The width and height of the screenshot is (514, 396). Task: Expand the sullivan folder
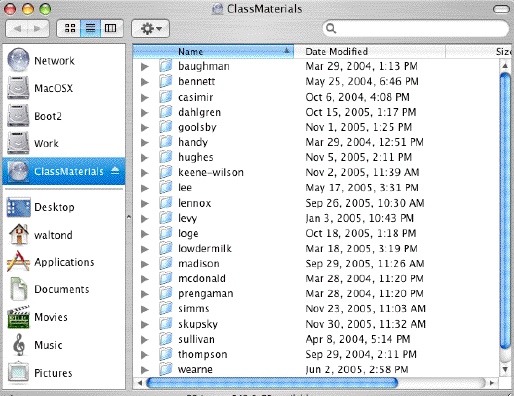coord(145,340)
